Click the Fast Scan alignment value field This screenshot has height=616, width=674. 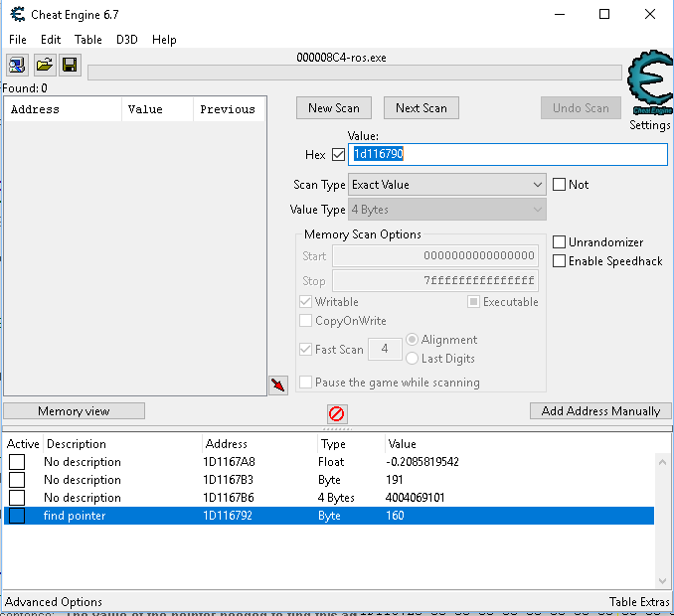[x=385, y=349]
